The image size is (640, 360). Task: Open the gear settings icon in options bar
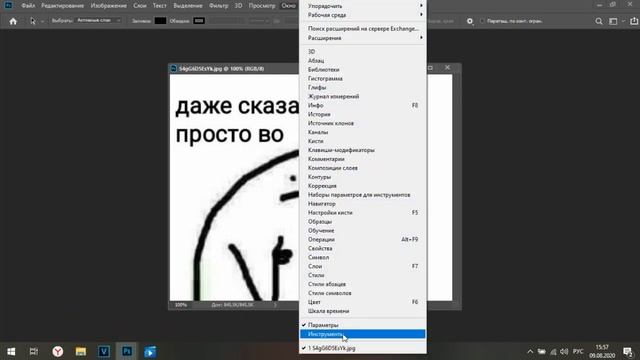[470, 21]
